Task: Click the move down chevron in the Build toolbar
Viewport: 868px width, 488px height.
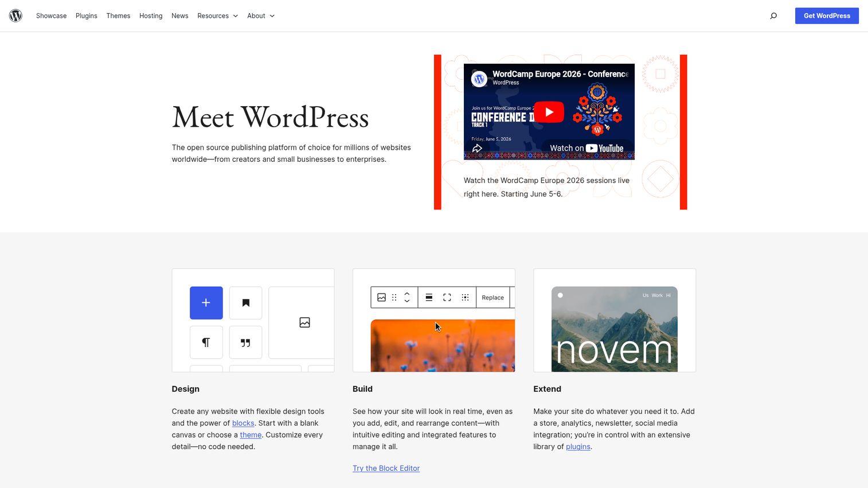Action: point(407,300)
